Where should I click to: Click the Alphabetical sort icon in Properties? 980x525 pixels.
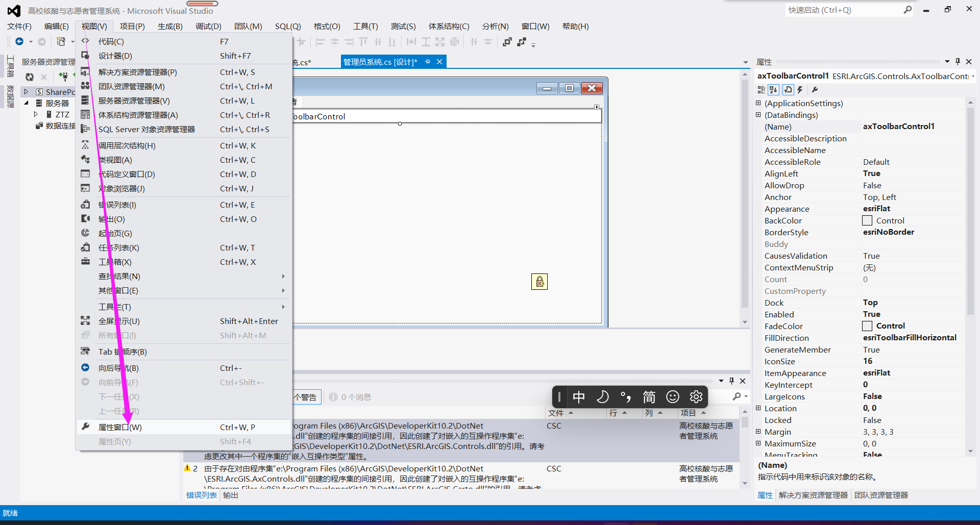coord(774,90)
